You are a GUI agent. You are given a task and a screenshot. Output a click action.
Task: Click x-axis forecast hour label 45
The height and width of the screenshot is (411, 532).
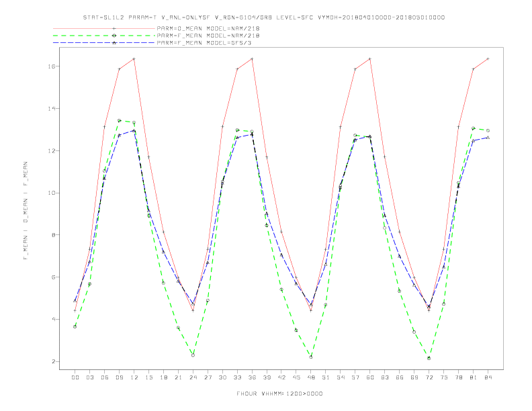pos(296,377)
